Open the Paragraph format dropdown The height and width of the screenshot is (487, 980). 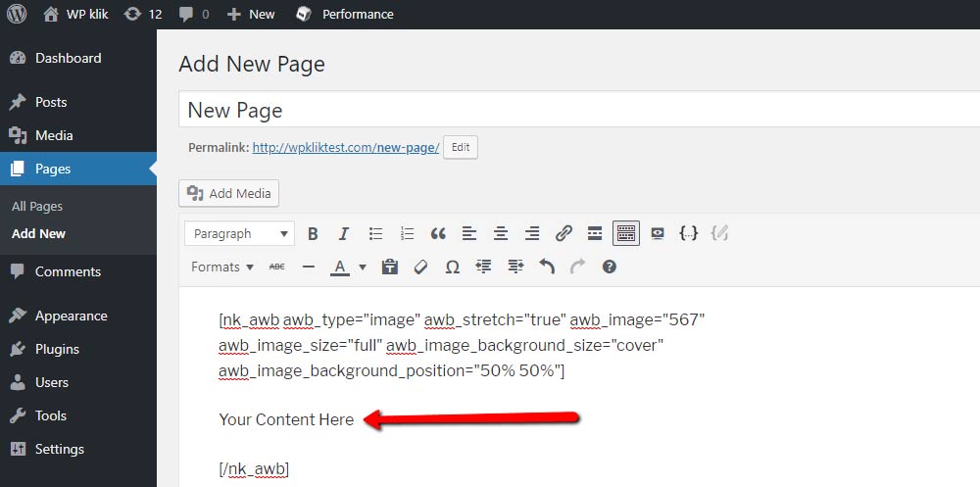(x=240, y=234)
